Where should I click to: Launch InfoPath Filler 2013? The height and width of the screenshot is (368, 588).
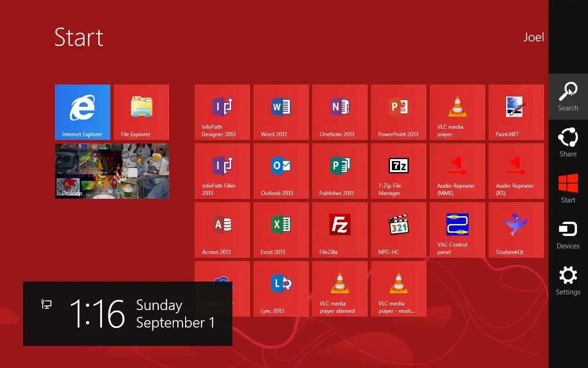tap(222, 171)
